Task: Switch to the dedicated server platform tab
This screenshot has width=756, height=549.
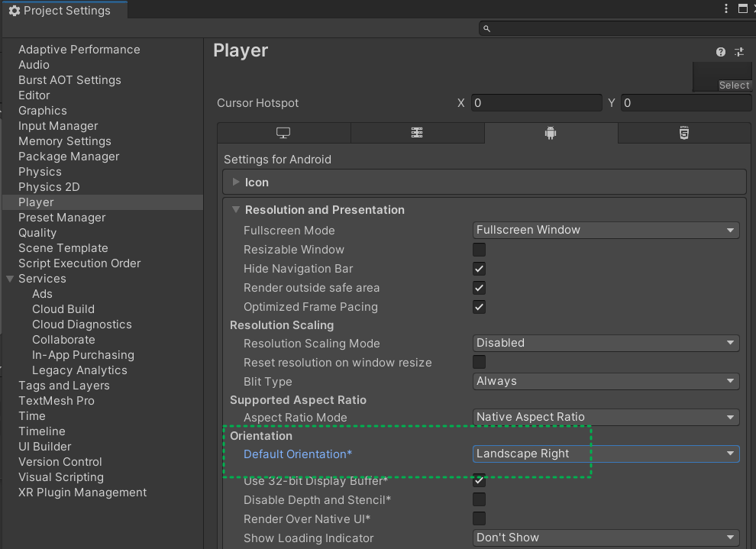Action: click(x=417, y=133)
